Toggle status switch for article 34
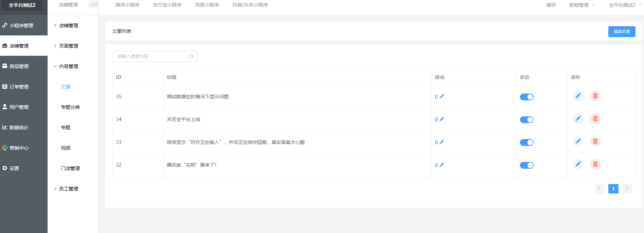644x233 pixels. [526, 120]
